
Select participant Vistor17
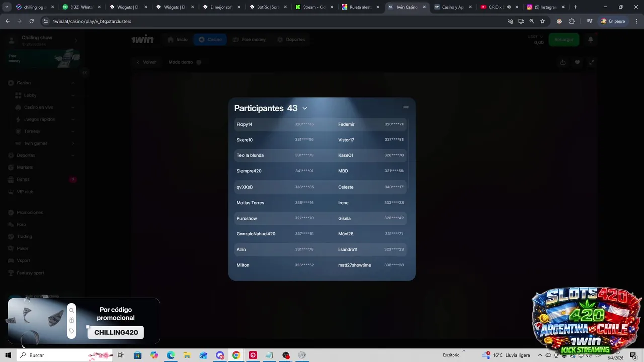coord(346,140)
